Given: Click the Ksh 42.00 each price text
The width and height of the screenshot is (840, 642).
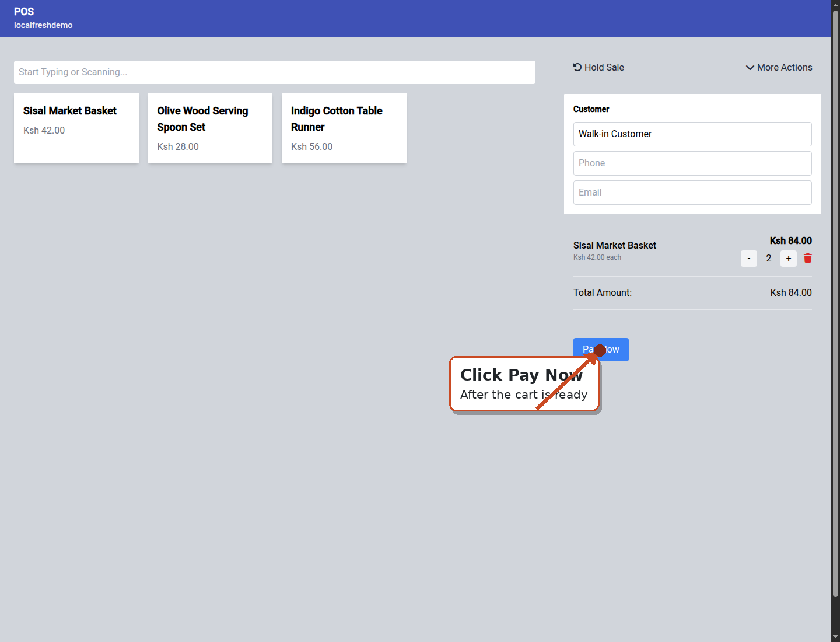Looking at the screenshot, I should [x=597, y=257].
